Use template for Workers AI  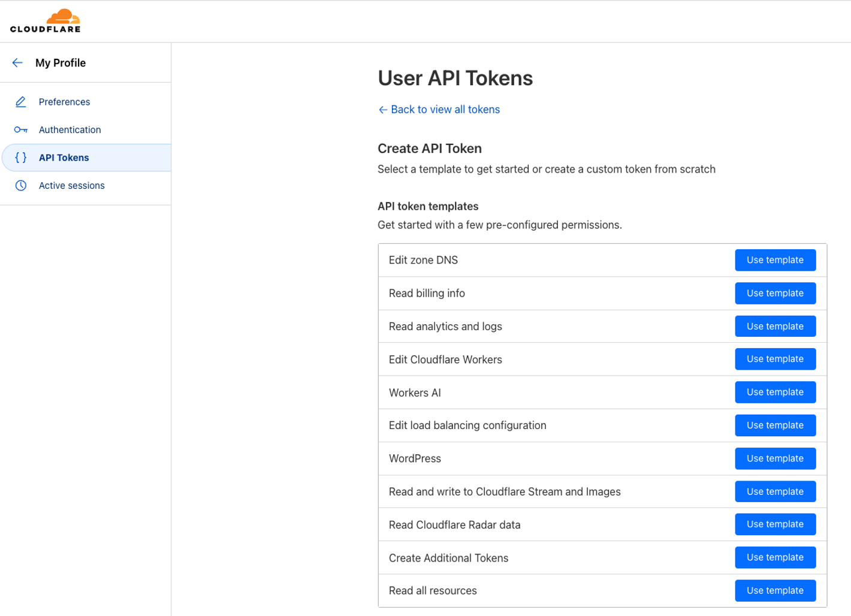coord(775,392)
